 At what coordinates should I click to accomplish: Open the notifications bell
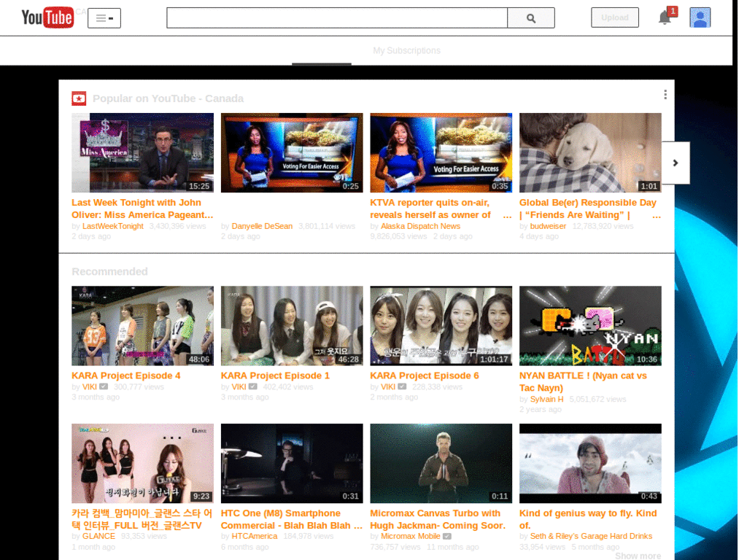point(664,18)
